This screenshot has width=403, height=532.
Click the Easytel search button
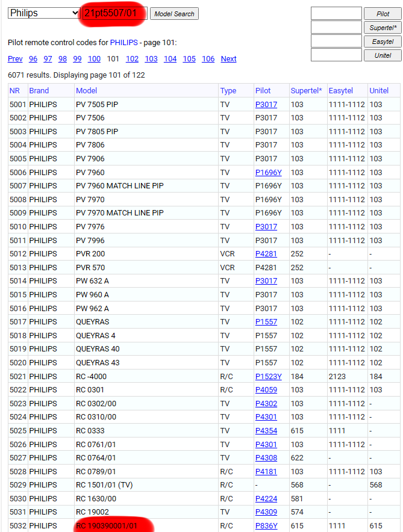coord(383,41)
